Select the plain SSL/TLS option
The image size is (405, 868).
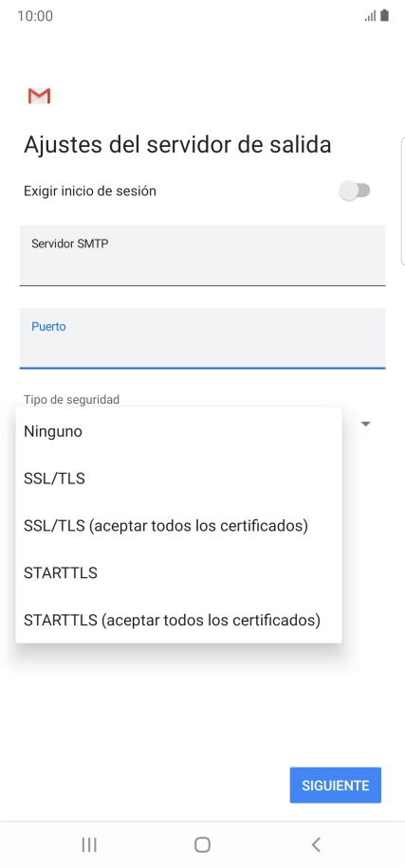point(178,479)
